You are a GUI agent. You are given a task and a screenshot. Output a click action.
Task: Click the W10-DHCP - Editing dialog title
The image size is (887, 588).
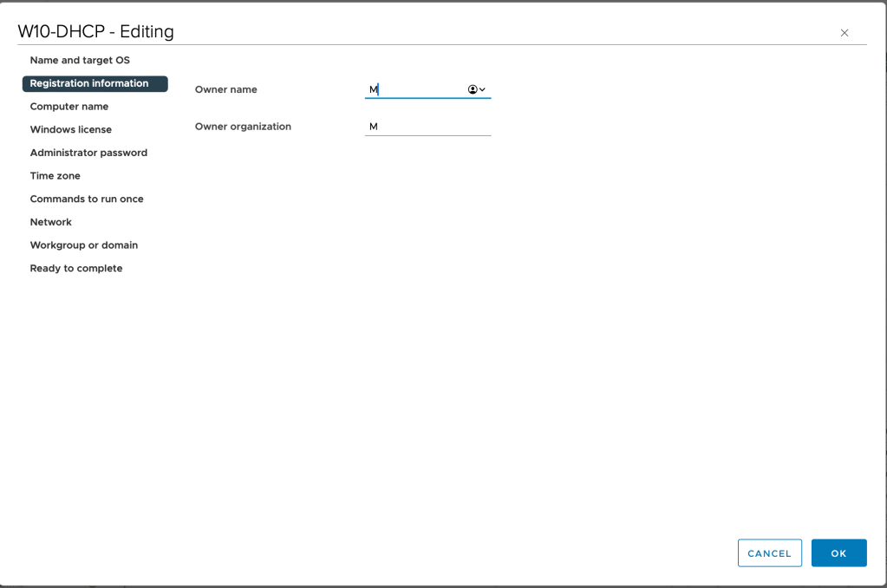pyautogui.click(x=96, y=32)
